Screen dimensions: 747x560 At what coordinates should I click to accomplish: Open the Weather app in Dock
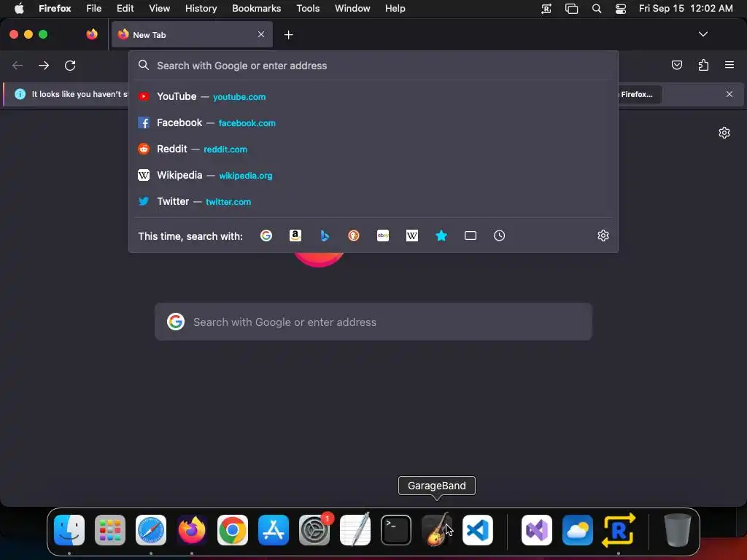pyautogui.click(x=578, y=529)
